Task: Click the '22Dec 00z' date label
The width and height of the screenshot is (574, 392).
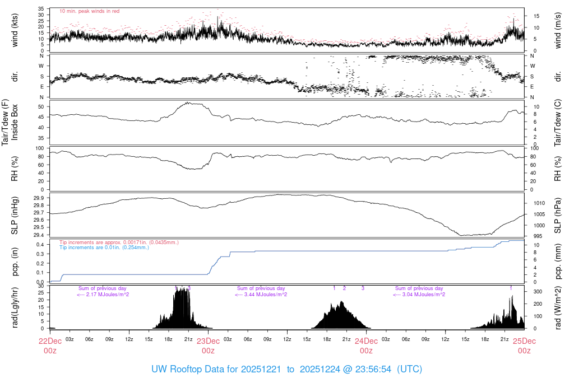Action: (x=50, y=346)
